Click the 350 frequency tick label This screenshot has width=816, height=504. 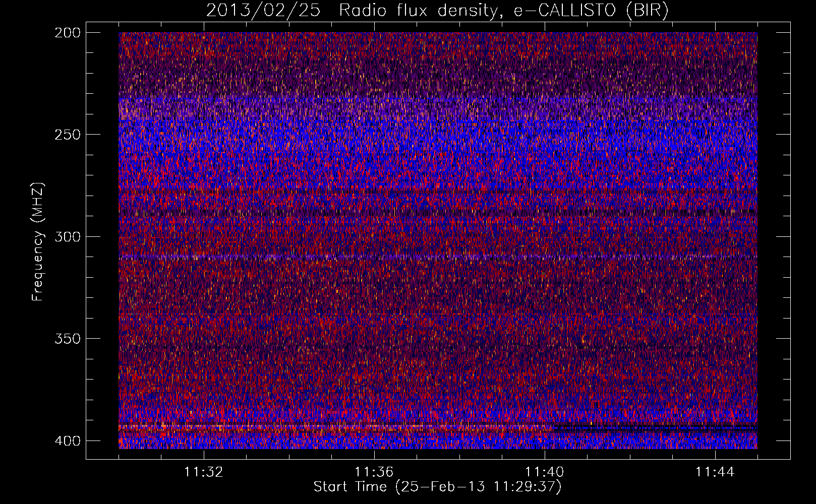click(67, 338)
